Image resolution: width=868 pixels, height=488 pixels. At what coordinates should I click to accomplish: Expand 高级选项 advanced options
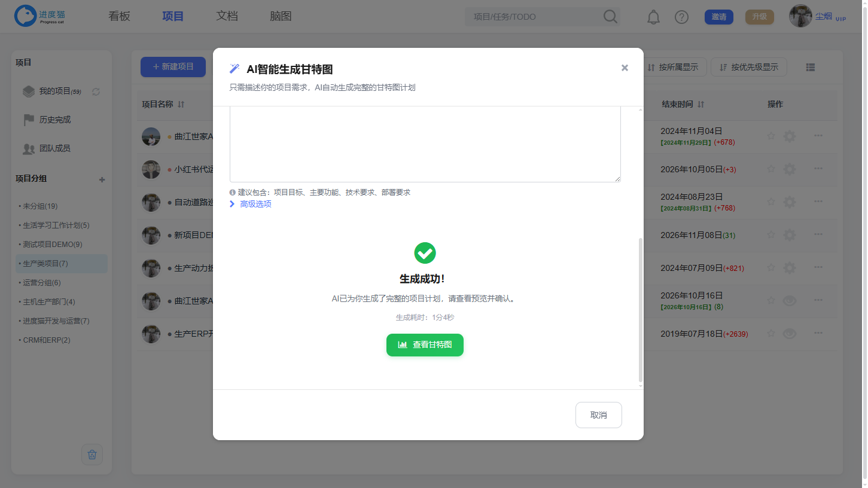(x=251, y=204)
